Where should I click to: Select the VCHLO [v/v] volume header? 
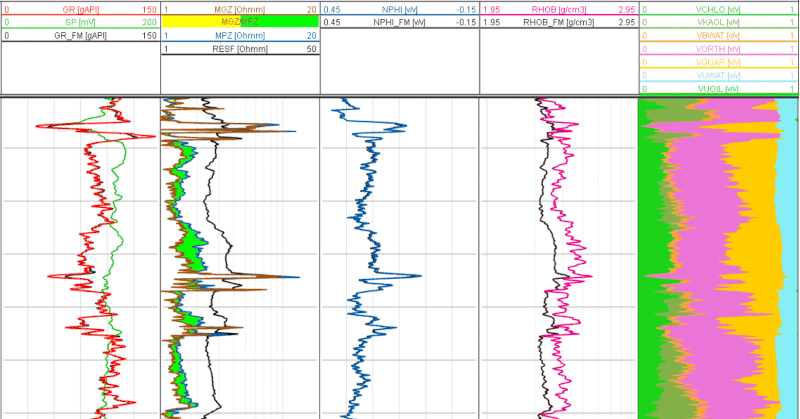[x=718, y=8]
